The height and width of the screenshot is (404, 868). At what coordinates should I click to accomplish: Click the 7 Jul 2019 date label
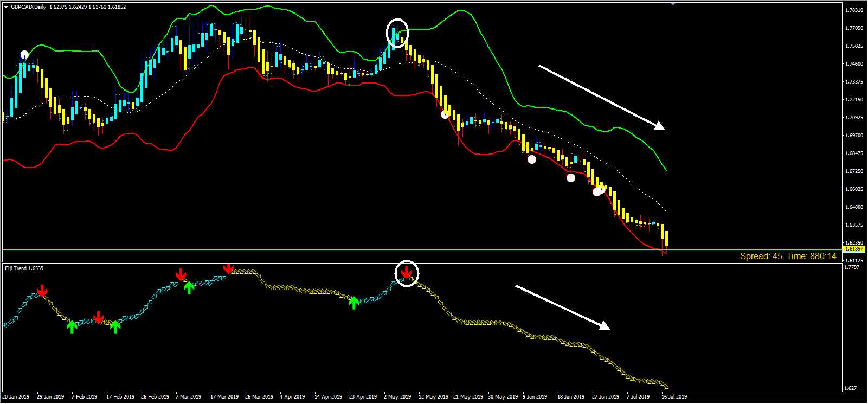pos(639,397)
